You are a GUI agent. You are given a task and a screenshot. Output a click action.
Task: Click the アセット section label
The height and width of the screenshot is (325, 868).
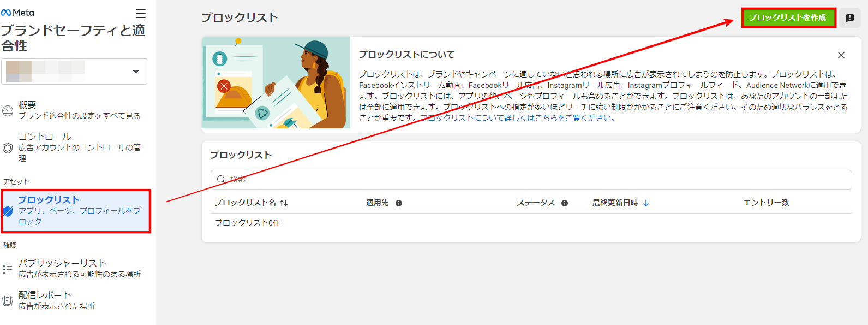tap(16, 181)
